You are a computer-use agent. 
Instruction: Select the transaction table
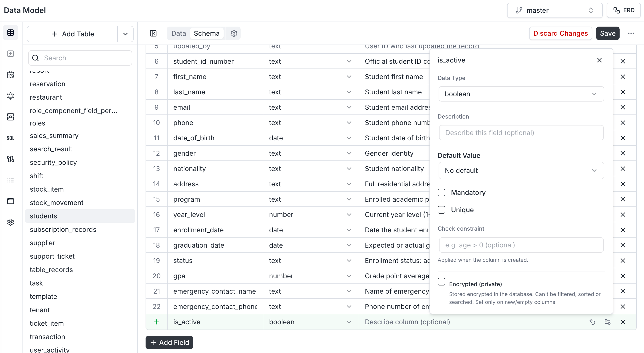[x=80, y=337]
